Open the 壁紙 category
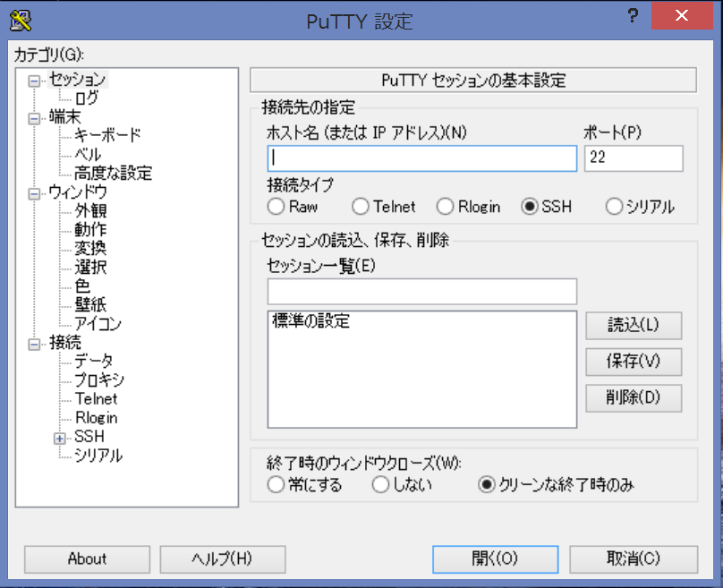The image size is (723, 588). [91, 305]
